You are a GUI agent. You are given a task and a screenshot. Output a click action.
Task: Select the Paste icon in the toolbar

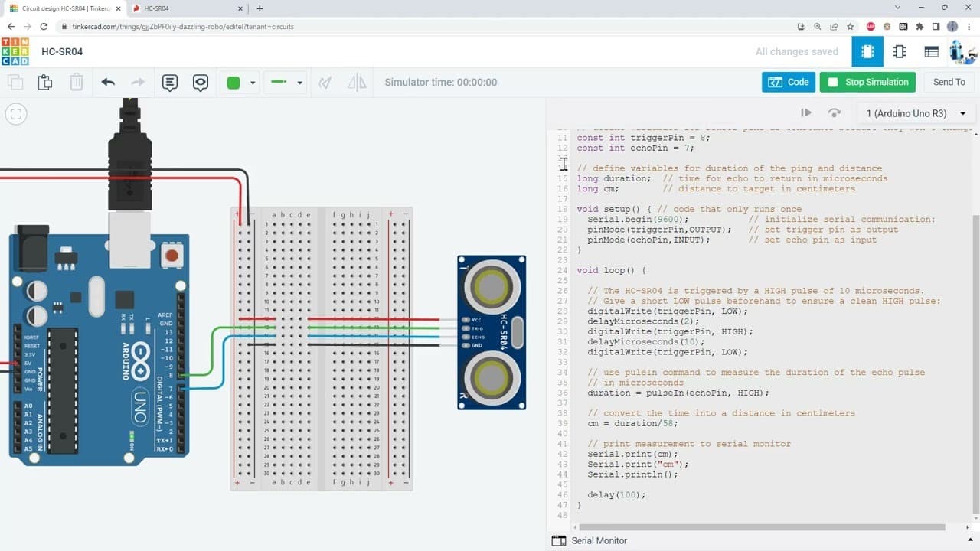click(45, 81)
